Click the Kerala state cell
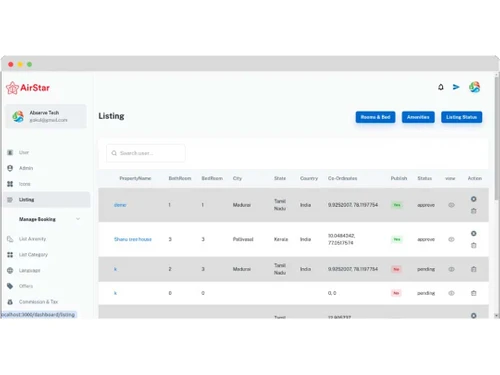500x375 pixels. 281,239
